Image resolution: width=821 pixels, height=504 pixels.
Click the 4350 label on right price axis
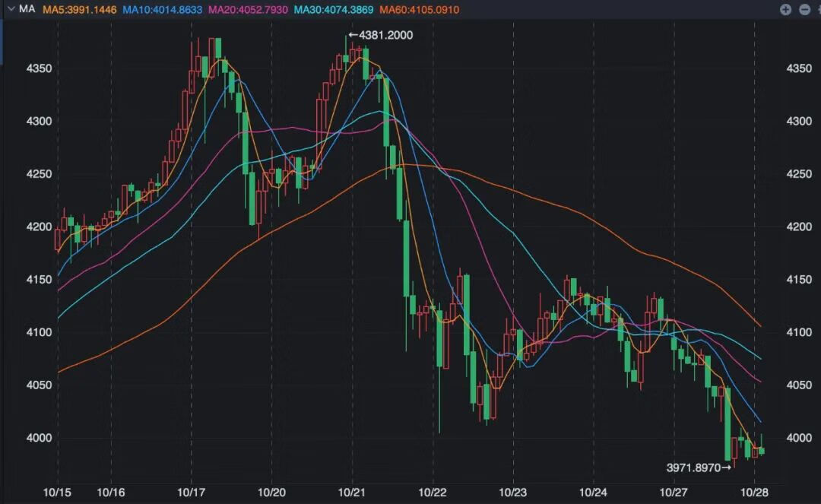point(799,68)
